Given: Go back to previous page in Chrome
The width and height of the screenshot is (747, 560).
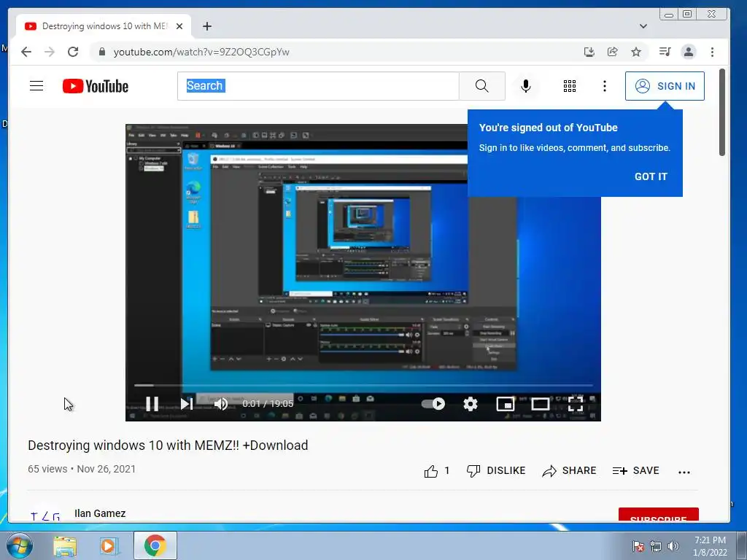Looking at the screenshot, I should coord(26,52).
